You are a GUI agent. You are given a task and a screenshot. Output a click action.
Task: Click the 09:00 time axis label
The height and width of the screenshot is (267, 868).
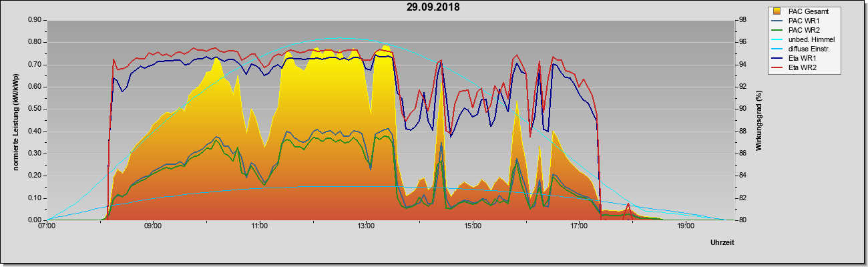click(153, 226)
